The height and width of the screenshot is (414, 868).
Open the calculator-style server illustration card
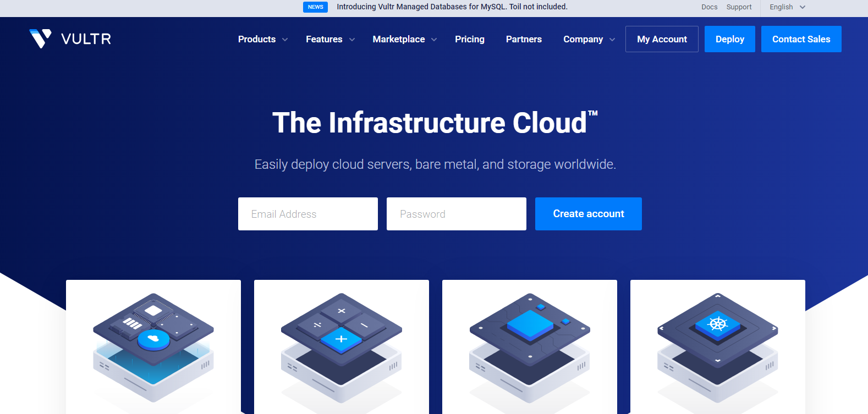point(342,347)
